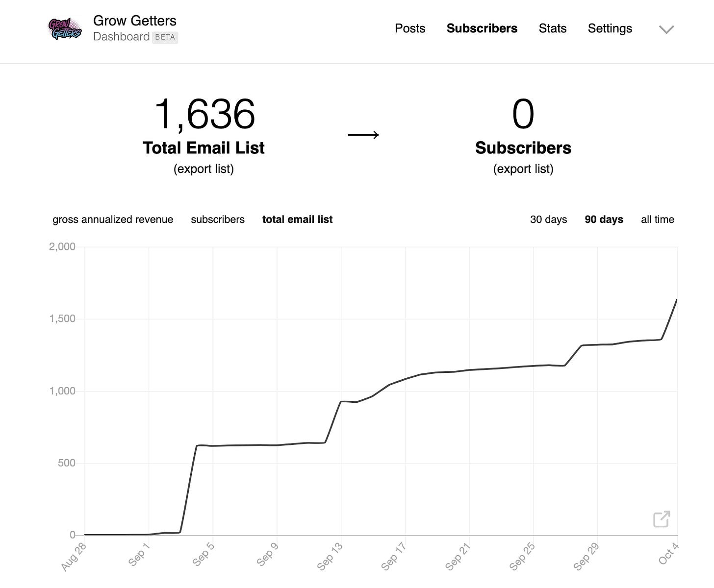Open the chart in expanded view icon
This screenshot has width=714, height=588.
point(662,519)
